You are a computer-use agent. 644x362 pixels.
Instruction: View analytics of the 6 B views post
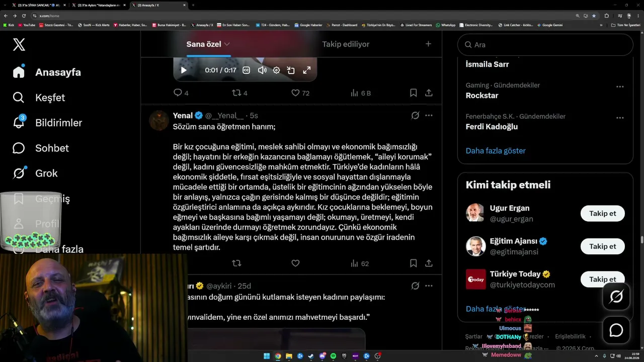[x=360, y=93]
